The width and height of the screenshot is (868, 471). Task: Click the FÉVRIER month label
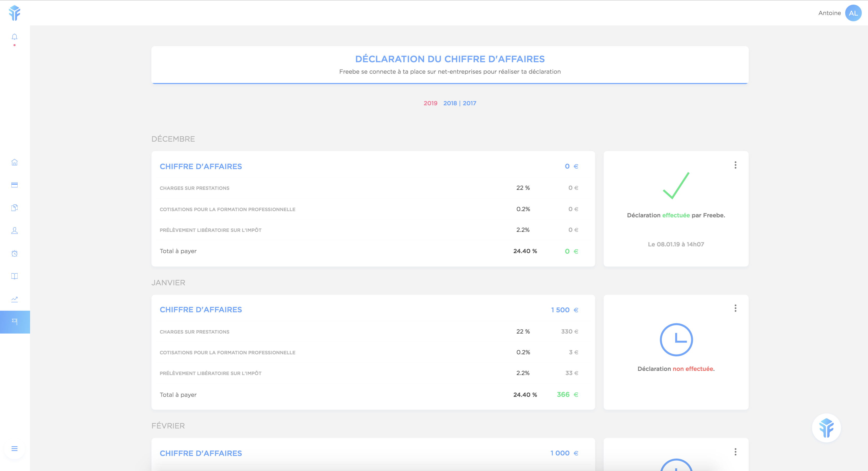(168, 426)
